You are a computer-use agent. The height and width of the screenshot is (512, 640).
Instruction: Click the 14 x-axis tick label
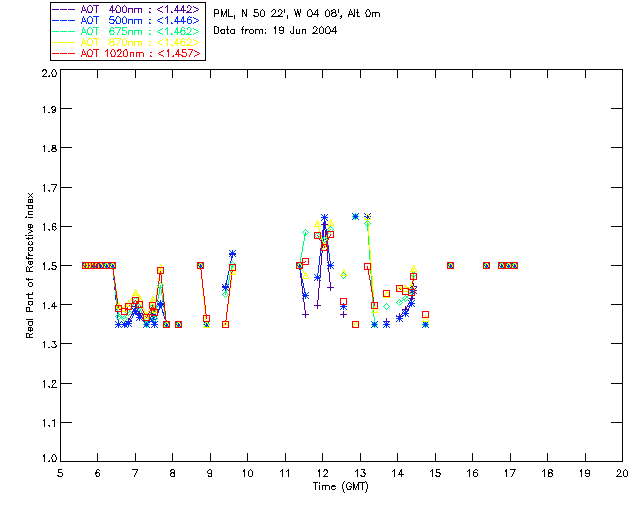398,473
